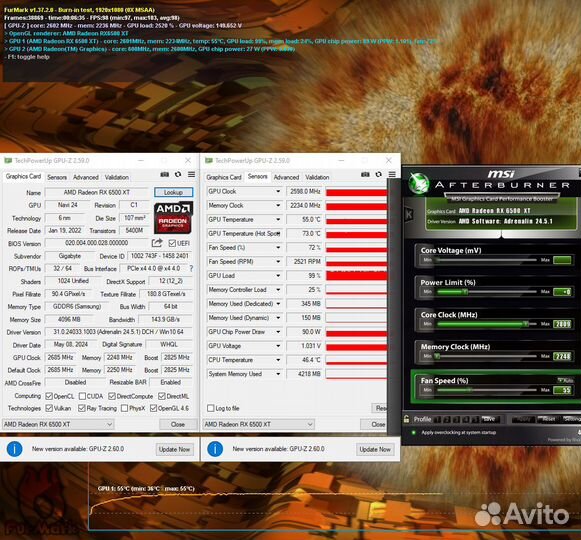581x540 pixels.
Task: Toggle the Ray Tracing checkbox
Action: (82, 408)
